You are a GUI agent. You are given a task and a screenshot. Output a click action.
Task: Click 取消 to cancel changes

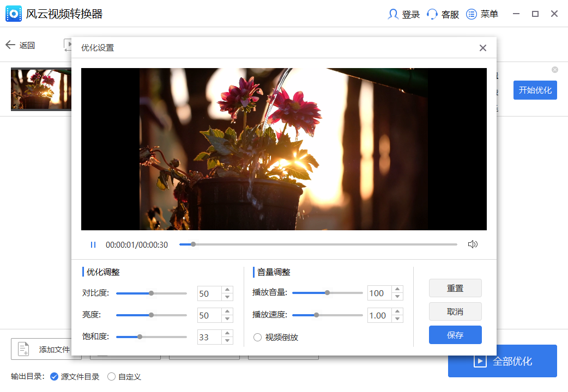[455, 312]
